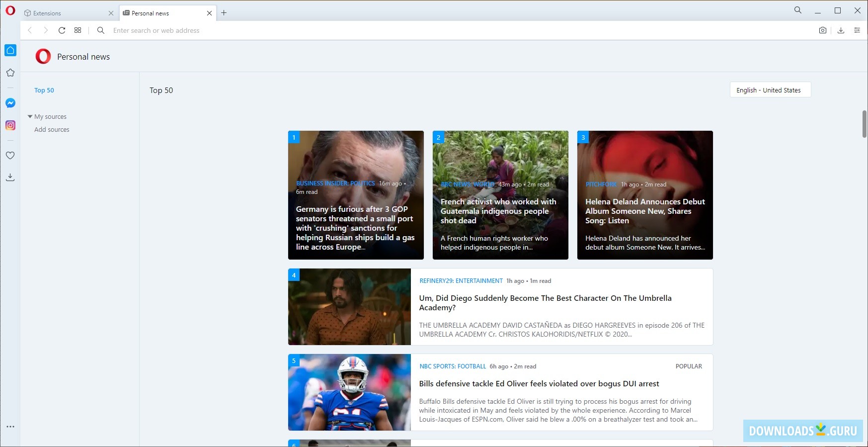Click the Business Insider: Politics source link
868x447 pixels.
coord(335,183)
